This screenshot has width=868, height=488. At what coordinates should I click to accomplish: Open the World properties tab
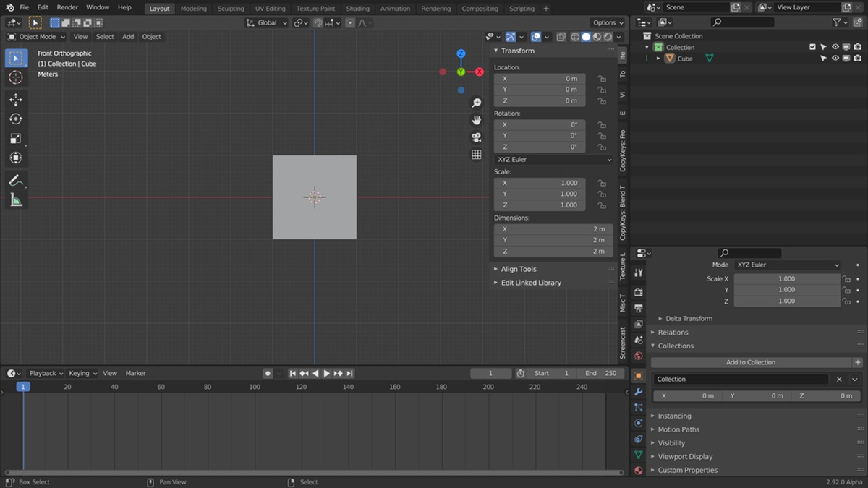tap(638, 356)
